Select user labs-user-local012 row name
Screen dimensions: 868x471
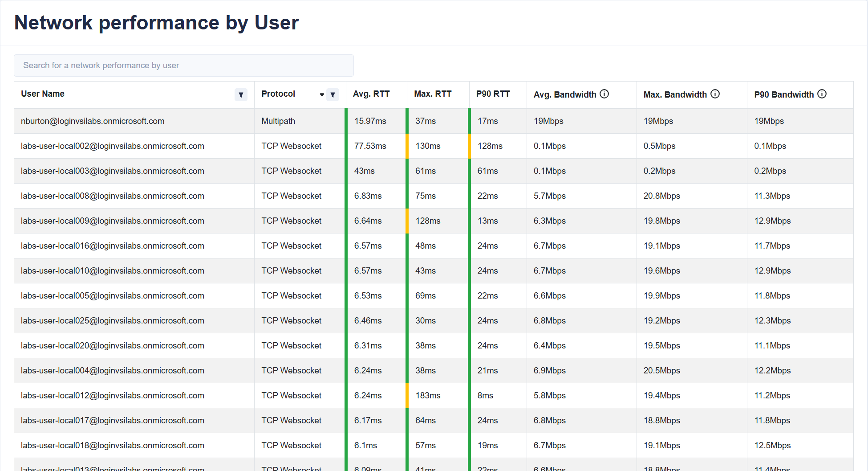[x=113, y=396]
